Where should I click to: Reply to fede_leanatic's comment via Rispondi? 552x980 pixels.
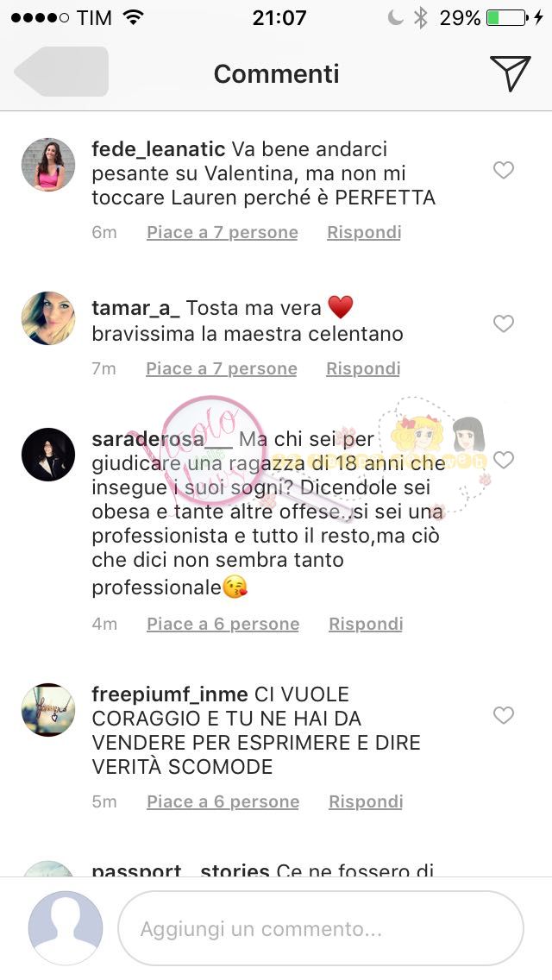[x=364, y=233]
